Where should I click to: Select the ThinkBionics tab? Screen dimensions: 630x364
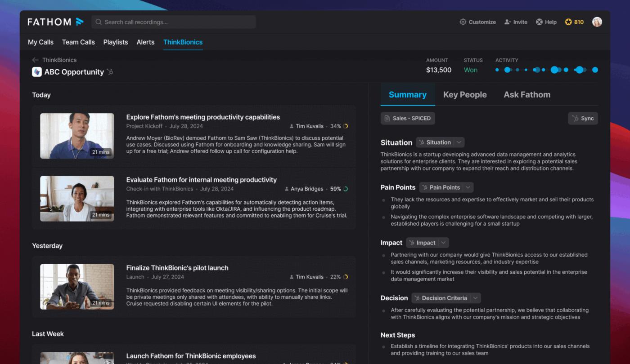[x=183, y=42]
